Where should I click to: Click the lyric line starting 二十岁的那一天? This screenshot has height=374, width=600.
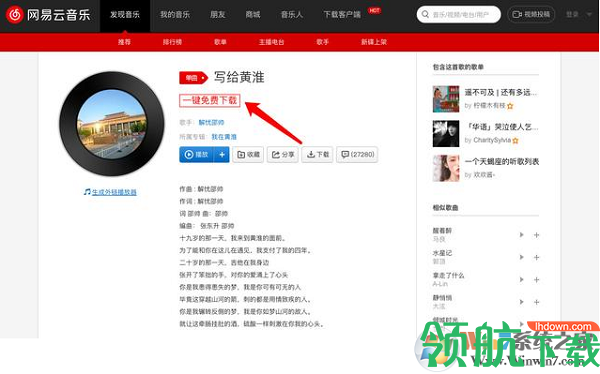(x=224, y=263)
